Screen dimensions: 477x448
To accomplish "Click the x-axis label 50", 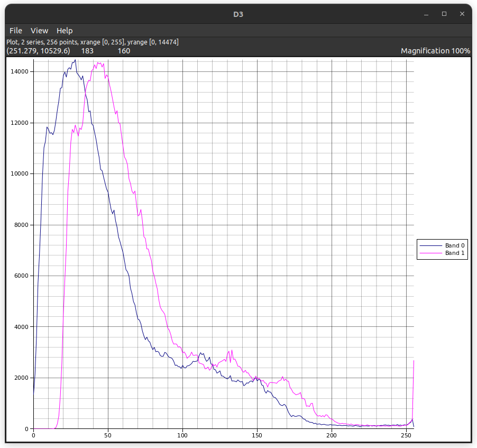I will [108, 435].
